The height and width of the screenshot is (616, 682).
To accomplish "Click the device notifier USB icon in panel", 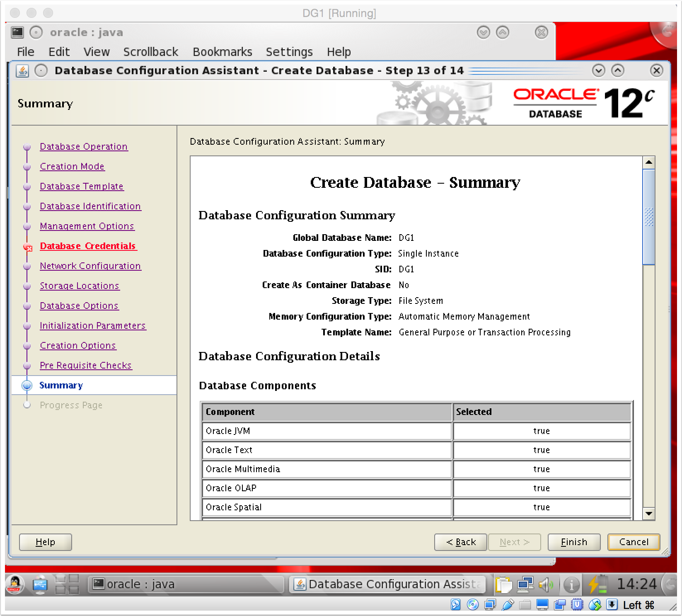I will [40, 584].
